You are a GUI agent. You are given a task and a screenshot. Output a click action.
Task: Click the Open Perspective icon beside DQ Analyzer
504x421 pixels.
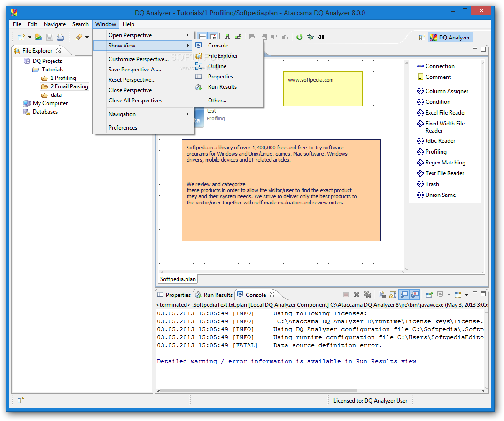point(422,37)
